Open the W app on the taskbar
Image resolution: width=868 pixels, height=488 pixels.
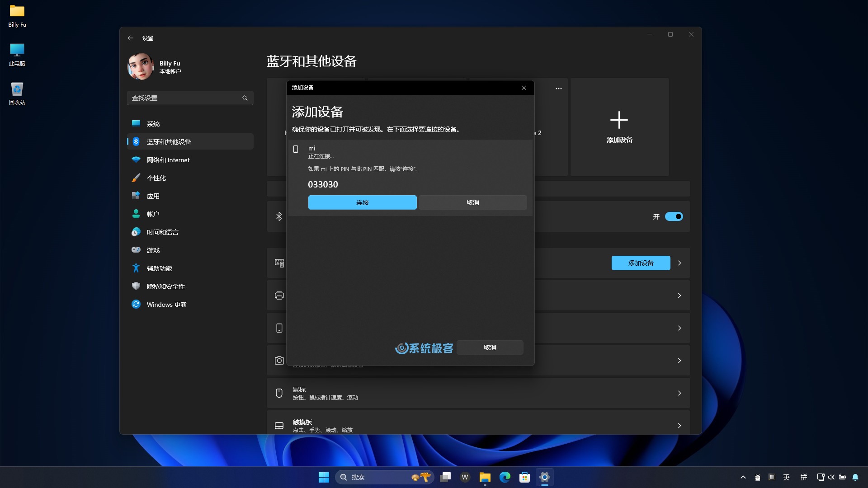click(x=465, y=477)
